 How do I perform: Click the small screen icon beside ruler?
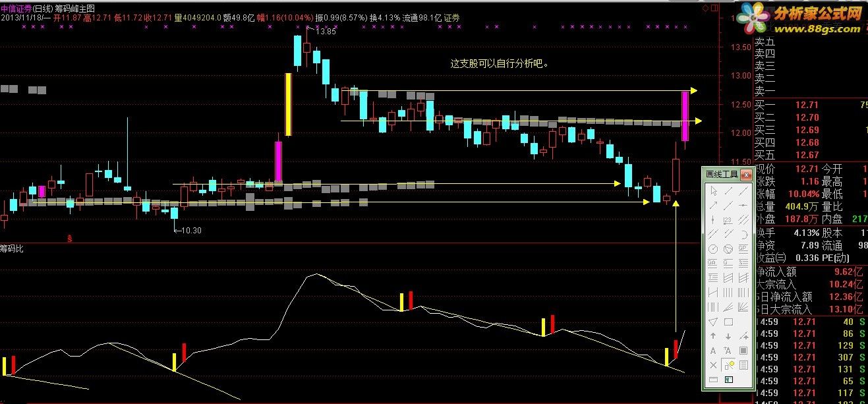point(729,378)
